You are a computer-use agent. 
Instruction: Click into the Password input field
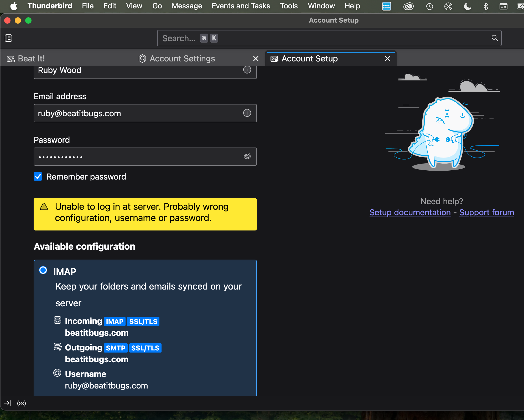137,157
